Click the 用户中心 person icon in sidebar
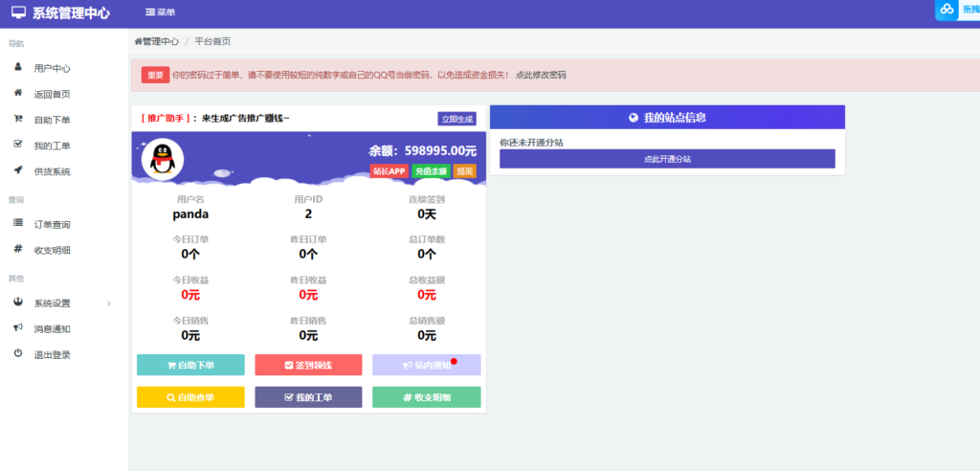Viewport: 980px width, 471px height. click(x=18, y=67)
